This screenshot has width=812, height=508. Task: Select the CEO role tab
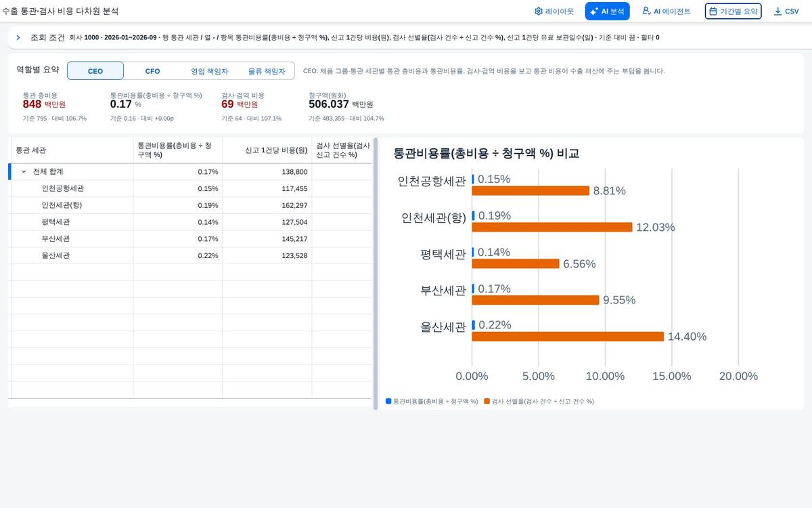(x=95, y=71)
